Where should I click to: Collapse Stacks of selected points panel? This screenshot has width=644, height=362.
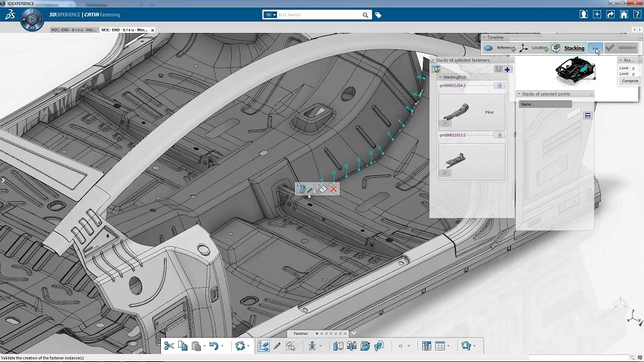point(519,94)
